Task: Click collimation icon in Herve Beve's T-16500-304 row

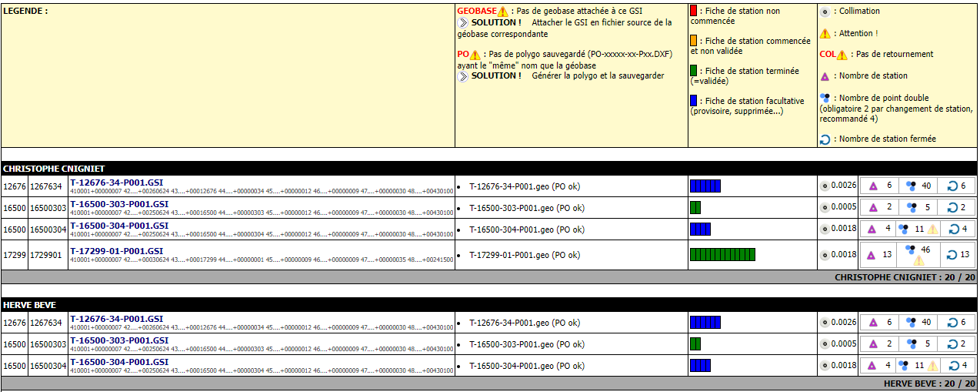Action: pos(825,366)
